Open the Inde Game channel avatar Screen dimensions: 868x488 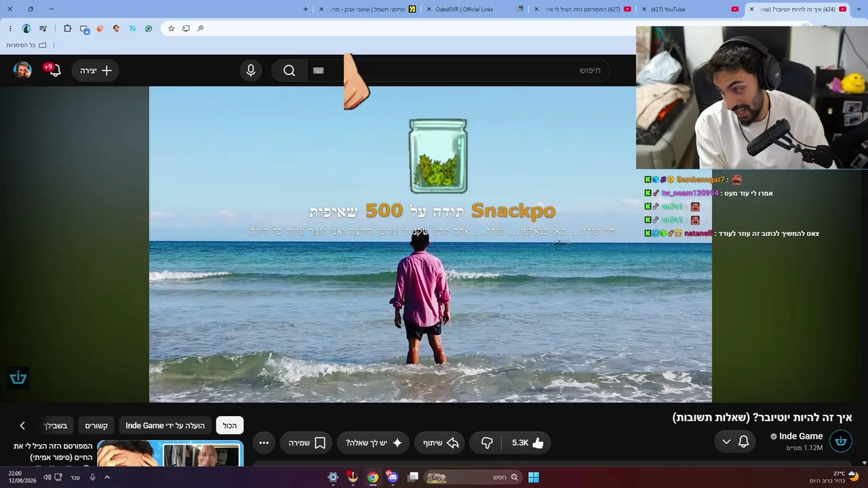[x=841, y=442]
